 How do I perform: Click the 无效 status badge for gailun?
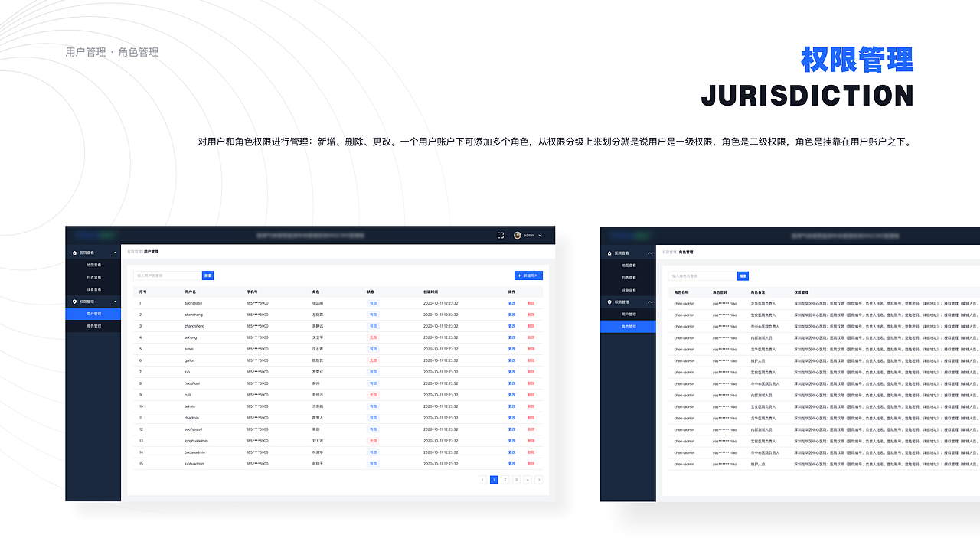(x=374, y=360)
